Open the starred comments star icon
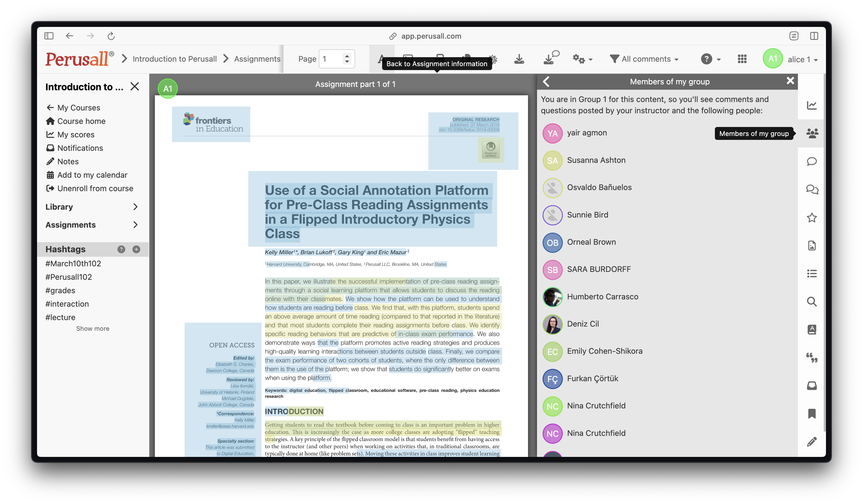The image size is (863, 504). 812,218
